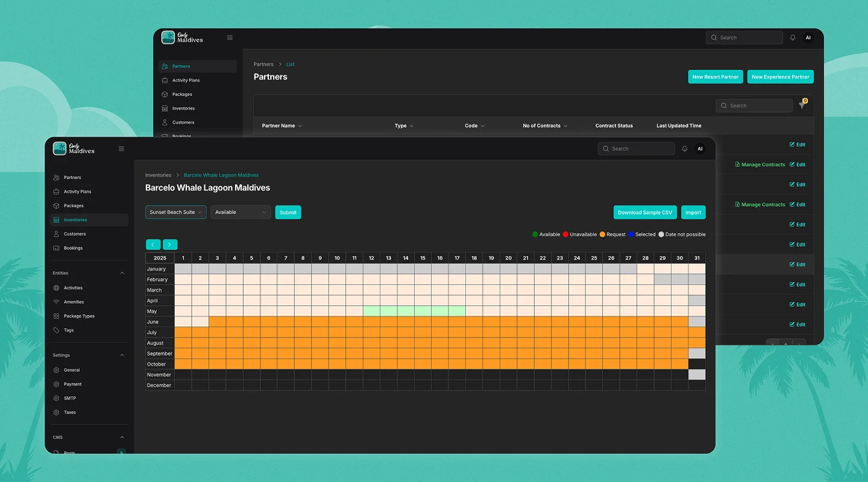Open the Available status dropdown
Viewport: 868px width, 482px height.
[241, 212]
